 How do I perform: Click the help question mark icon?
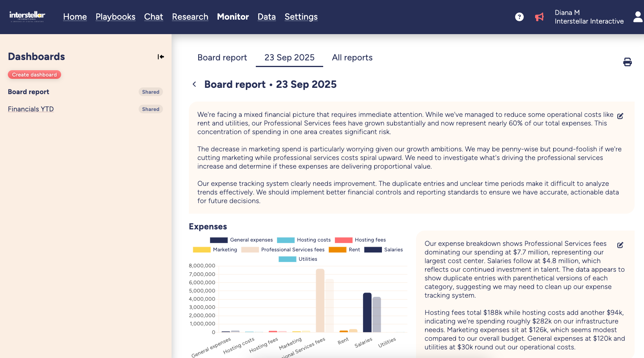pyautogui.click(x=519, y=17)
